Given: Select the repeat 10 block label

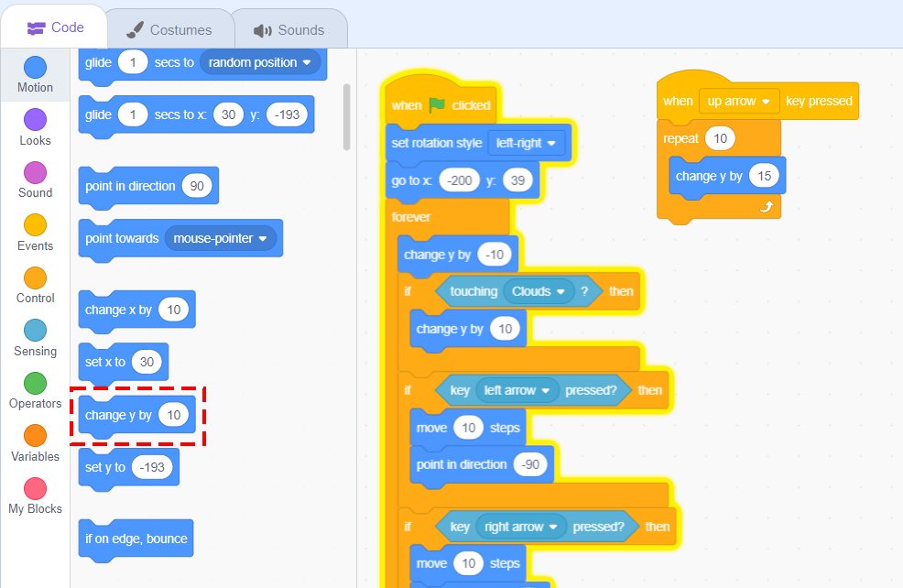Looking at the screenshot, I should (x=680, y=139).
